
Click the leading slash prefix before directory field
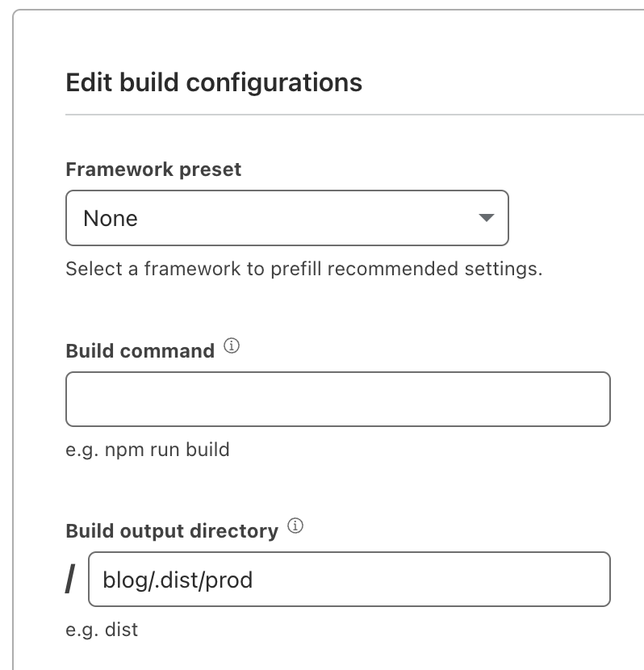point(72,579)
